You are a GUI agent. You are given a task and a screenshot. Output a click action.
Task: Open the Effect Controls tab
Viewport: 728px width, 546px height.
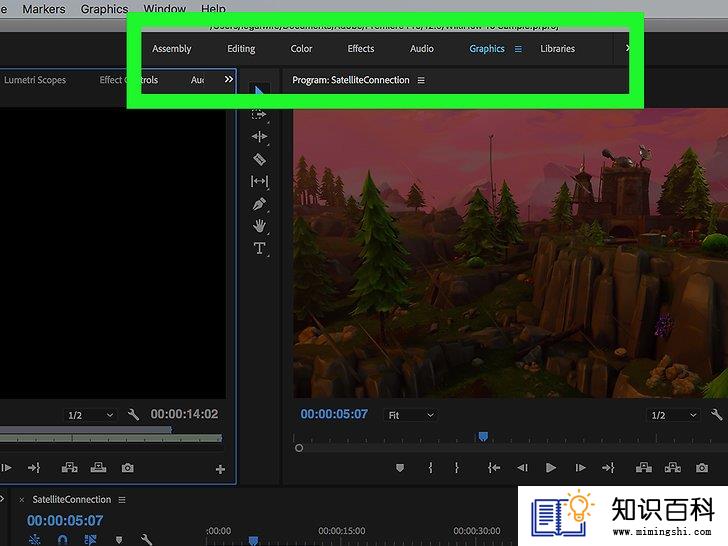pos(129,80)
